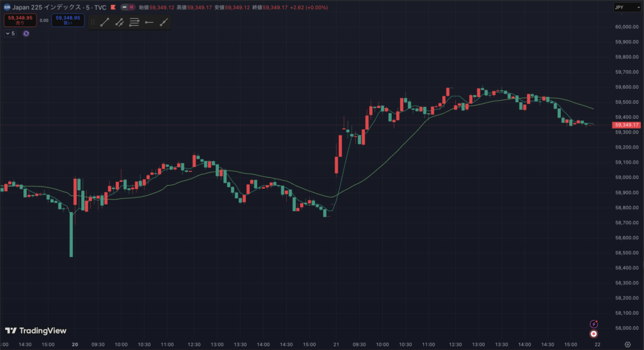Choose the Fib retracement lines tool
Image resolution: width=644 pixels, height=350 pixels.
[134, 22]
